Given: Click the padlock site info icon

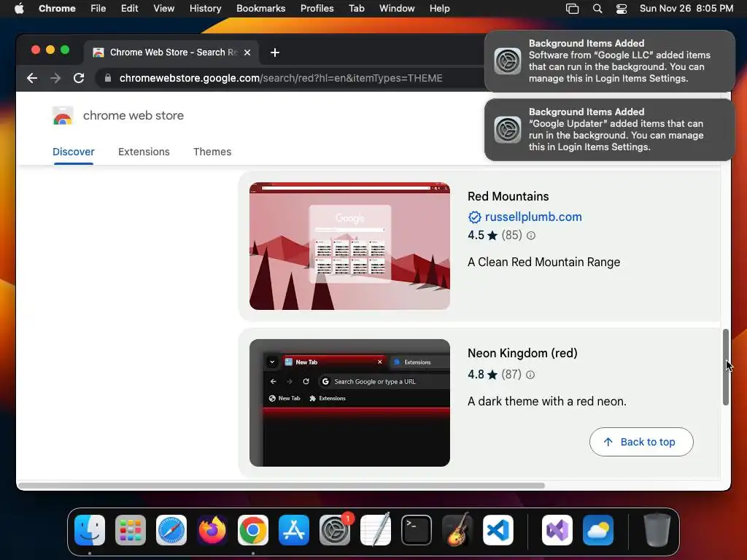Looking at the screenshot, I should [x=108, y=78].
